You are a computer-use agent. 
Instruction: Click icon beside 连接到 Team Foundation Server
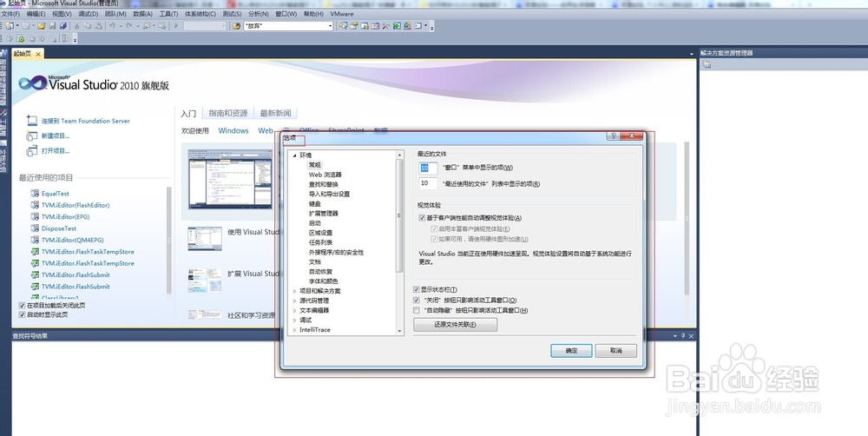tap(31, 120)
